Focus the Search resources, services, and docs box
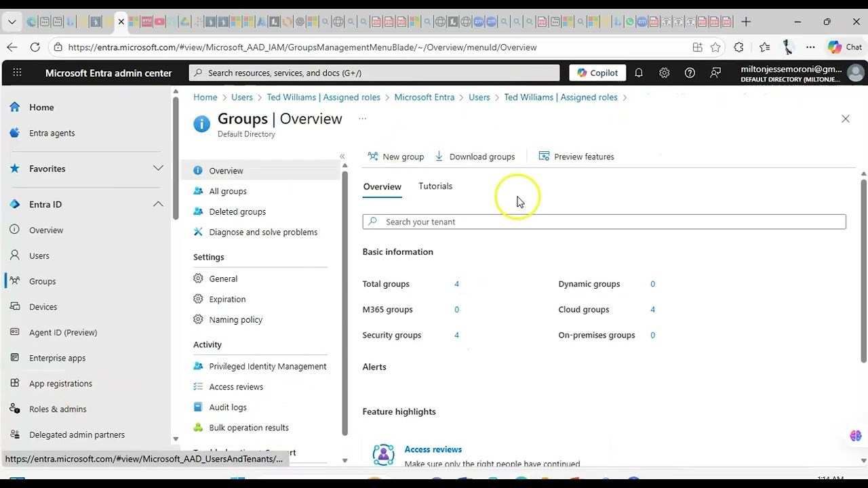This screenshot has height=488, width=868. pos(374,73)
